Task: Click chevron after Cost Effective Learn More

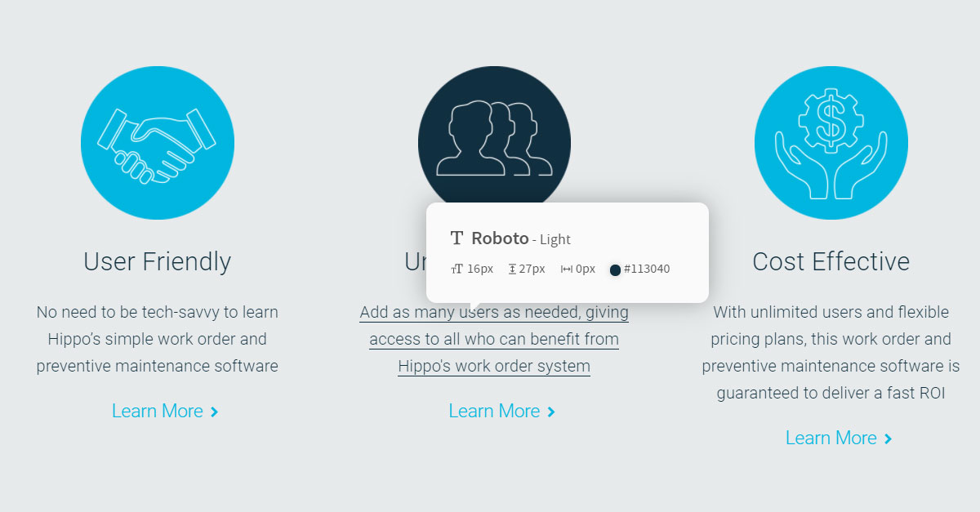Action: [x=888, y=439]
